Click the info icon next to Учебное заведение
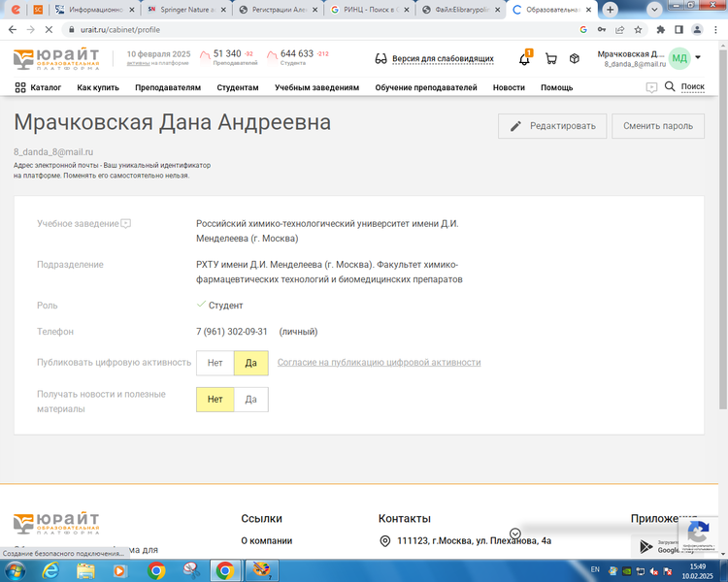The width and height of the screenshot is (728, 582). pyautogui.click(x=126, y=224)
